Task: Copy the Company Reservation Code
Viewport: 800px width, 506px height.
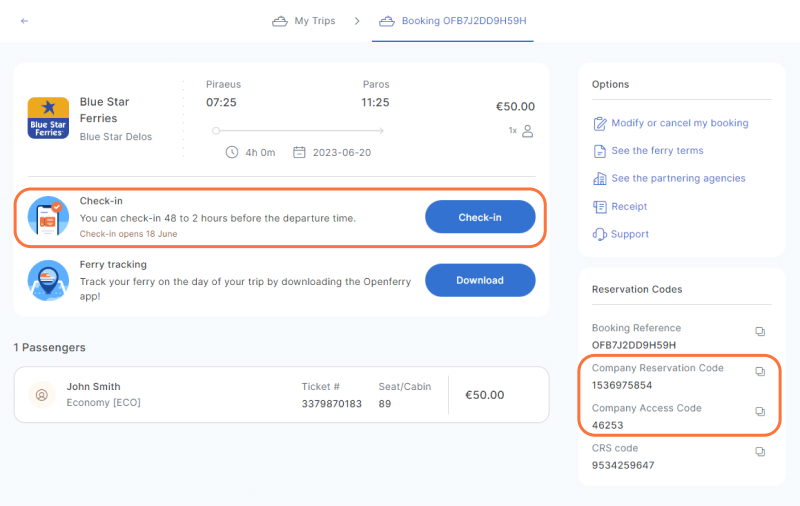Action: [x=760, y=371]
